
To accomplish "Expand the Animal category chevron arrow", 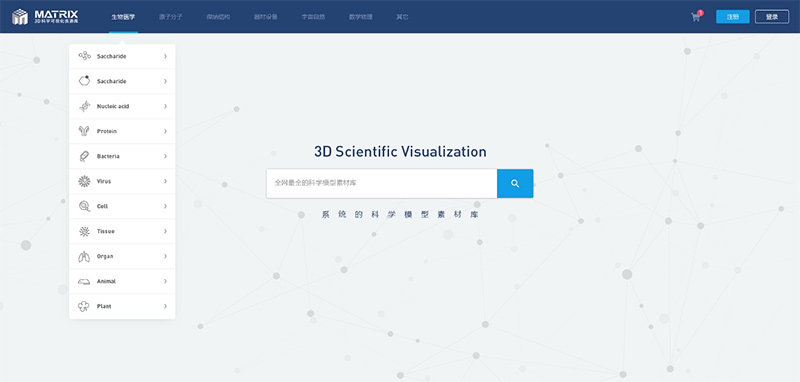I will [x=165, y=281].
